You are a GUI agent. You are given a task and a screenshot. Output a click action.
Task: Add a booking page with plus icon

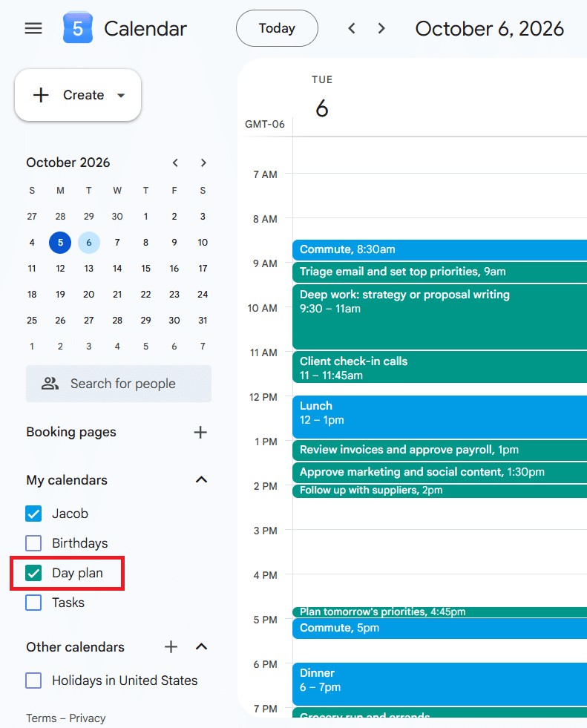200,432
